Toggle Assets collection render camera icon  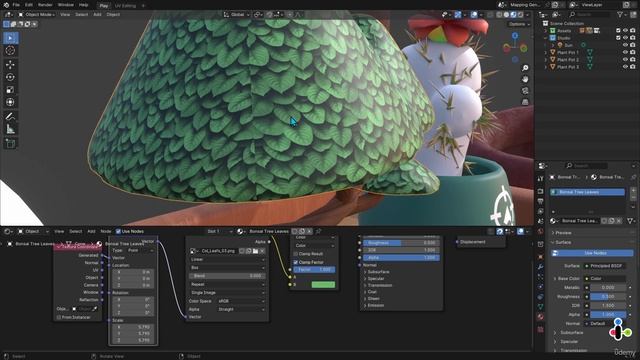pyautogui.click(x=632, y=31)
